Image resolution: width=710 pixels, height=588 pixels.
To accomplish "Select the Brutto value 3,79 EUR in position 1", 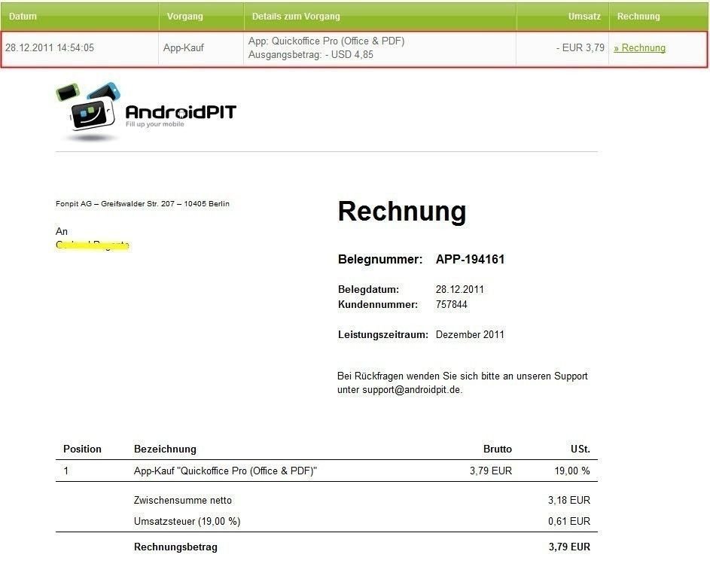I will 490,471.
